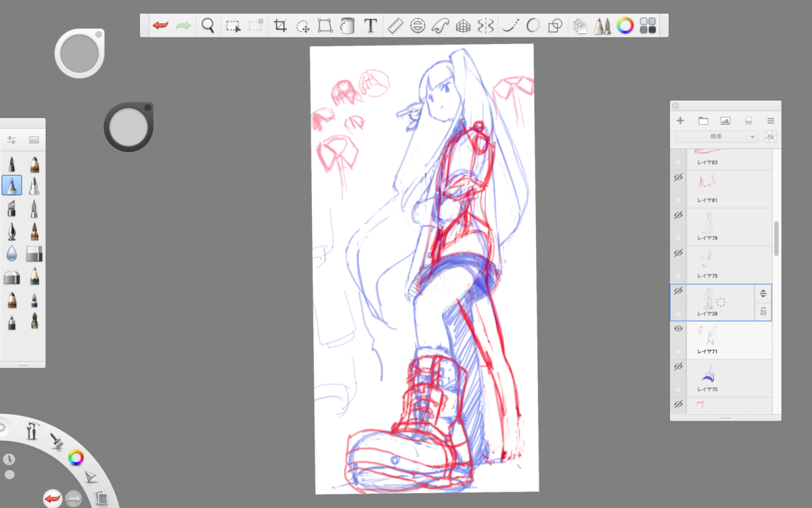This screenshot has height=508, width=812.
Task: Show layer レイヤ75
Action: tap(679, 253)
